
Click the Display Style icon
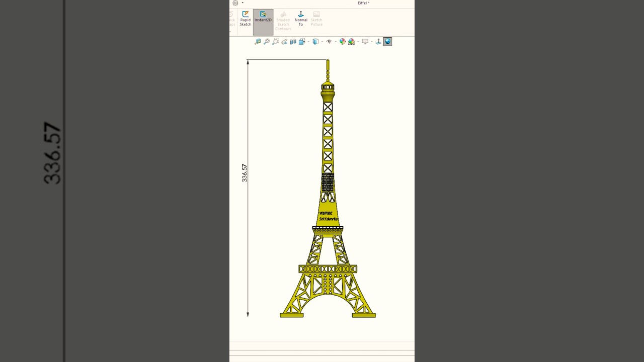pos(315,42)
